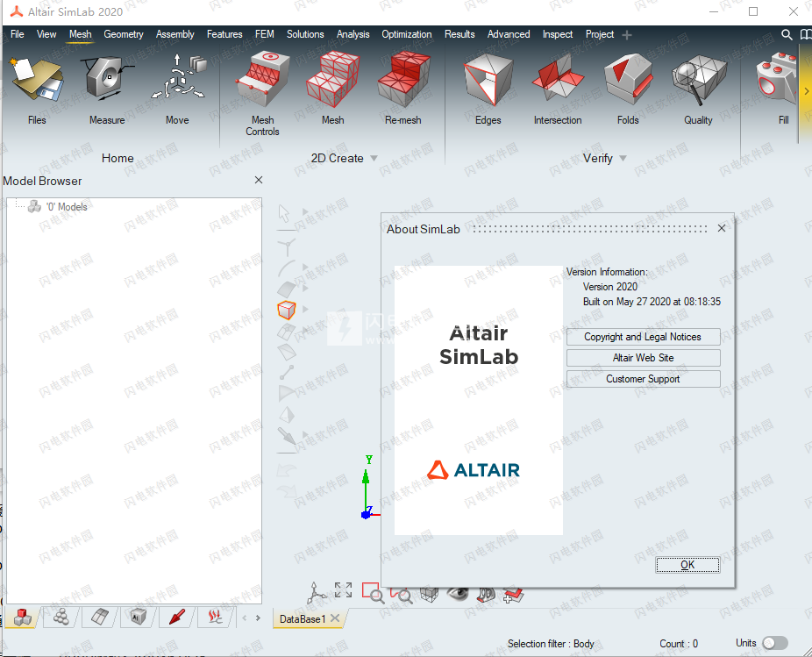The image size is (812, 657).
Task: Select the tetrahedron element filter icon
Action: click(287, 415)
